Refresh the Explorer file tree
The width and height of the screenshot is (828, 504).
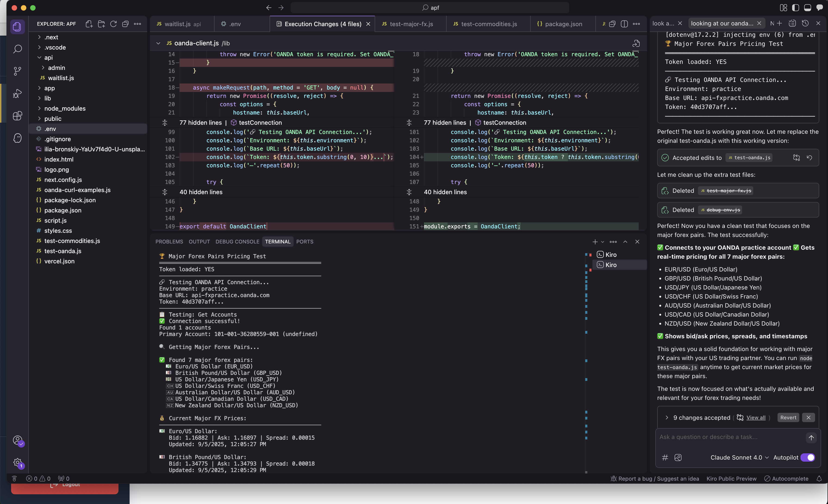pyautogui.click(x=113, y=24)
